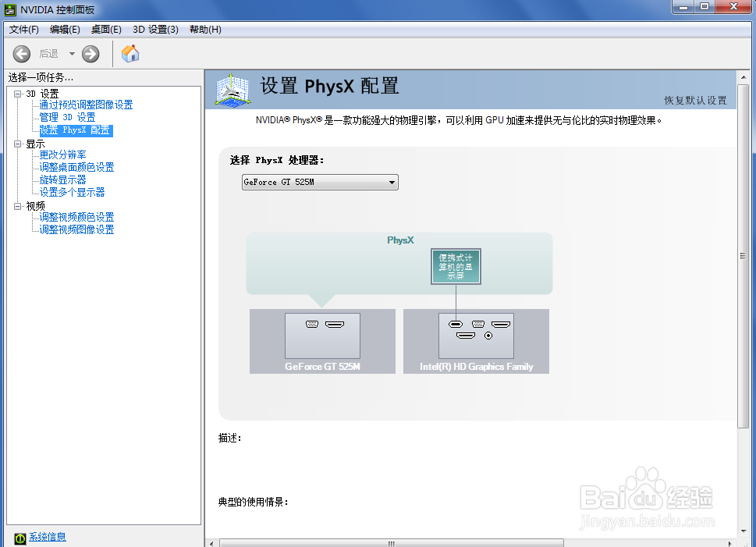Open 管理 3D 设置 task
Image resolution: width=756 pixels, height=547 pixels.
tap(68, 117)
